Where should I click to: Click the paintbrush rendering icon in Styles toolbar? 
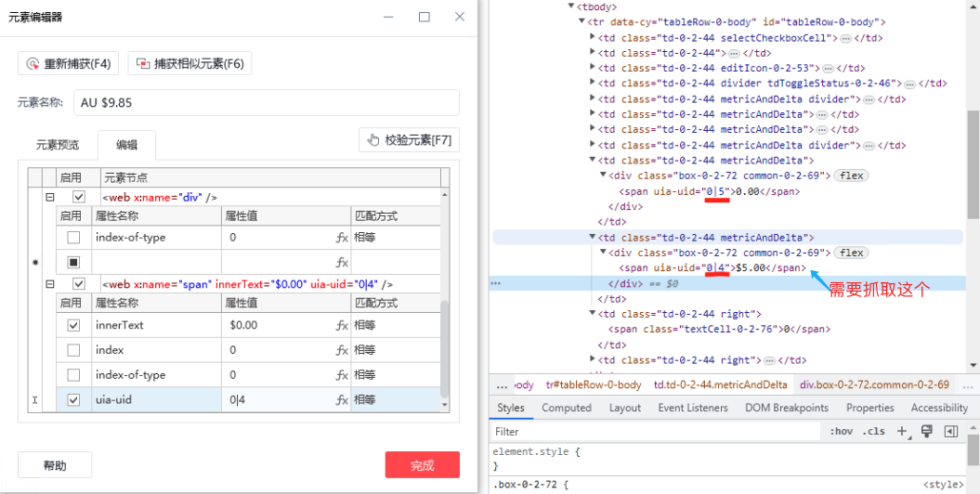(927, 431)
